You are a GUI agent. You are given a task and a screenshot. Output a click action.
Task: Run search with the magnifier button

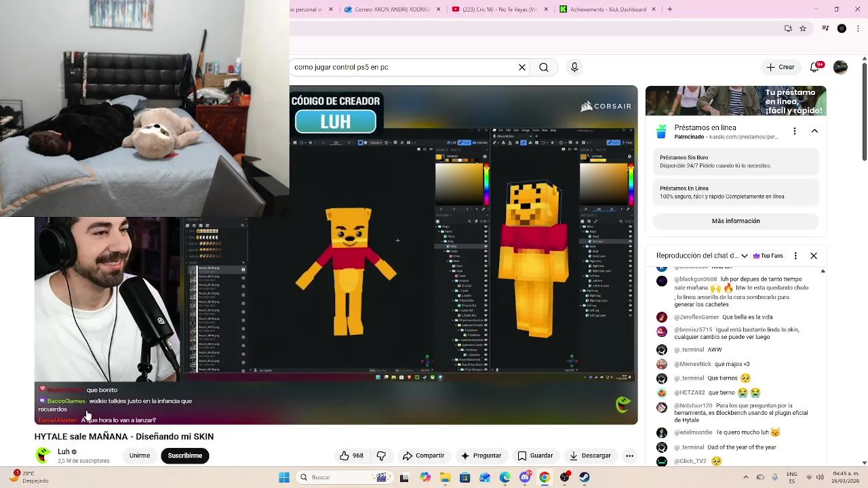click(544, 67)
